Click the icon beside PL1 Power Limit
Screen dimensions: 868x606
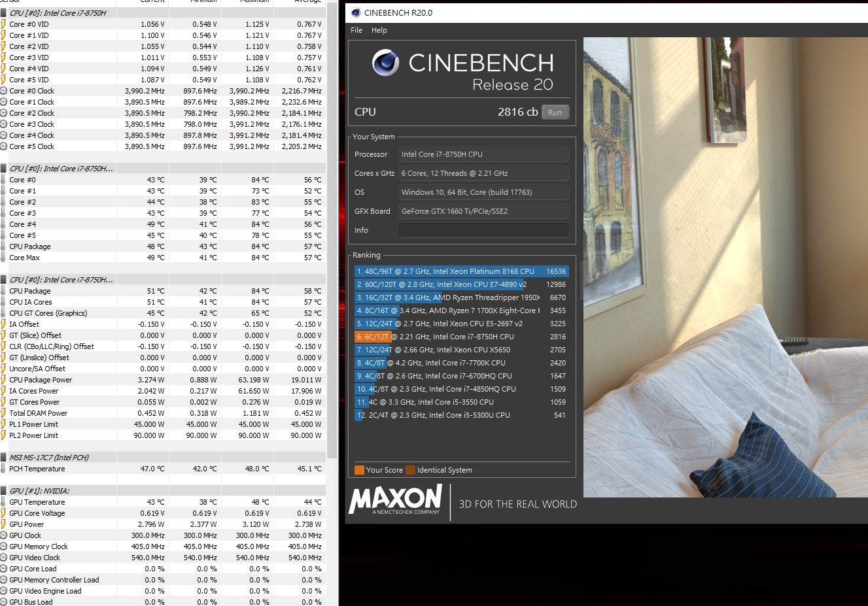[x=3, y=424]
